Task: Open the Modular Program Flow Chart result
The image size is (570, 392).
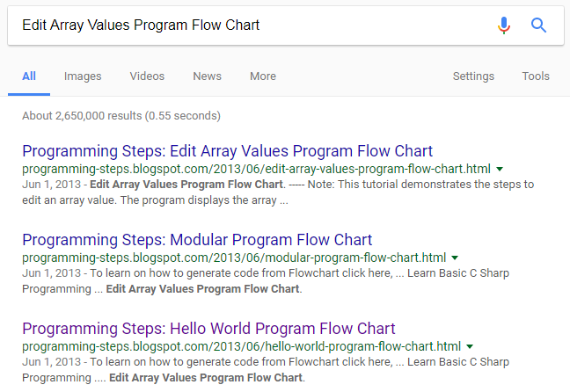Action: coord(197,240)
